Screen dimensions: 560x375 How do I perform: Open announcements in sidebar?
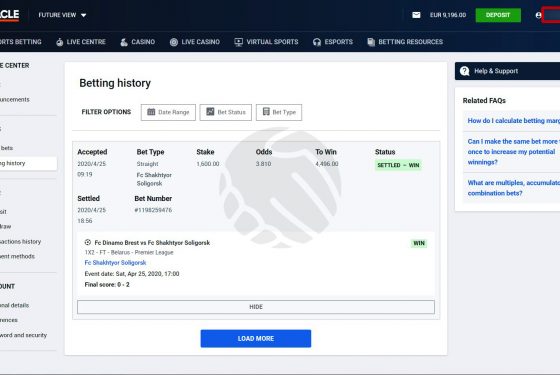coord(15,100)
